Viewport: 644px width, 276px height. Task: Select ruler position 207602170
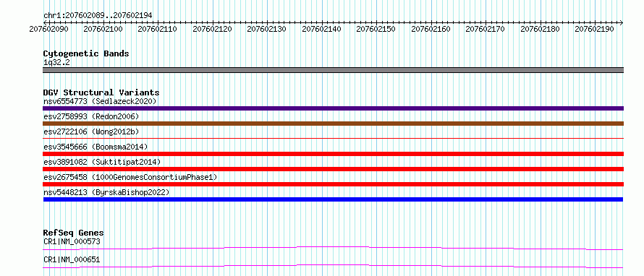[486, 29]
